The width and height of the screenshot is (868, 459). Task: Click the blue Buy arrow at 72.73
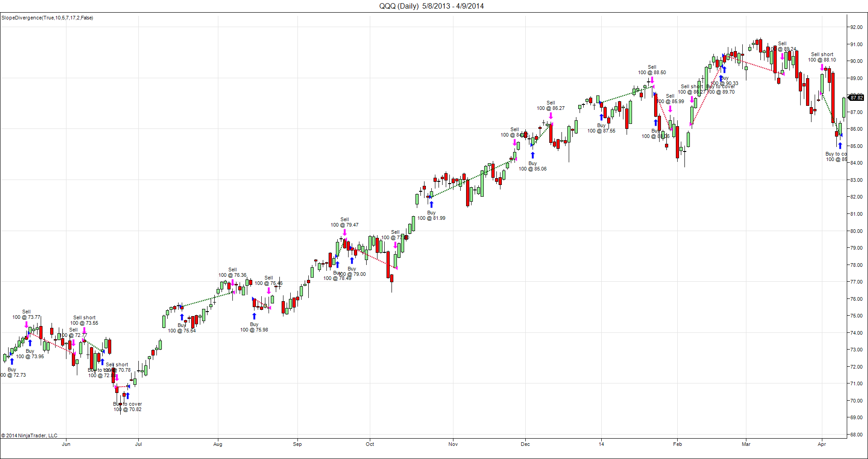[12, 361]
